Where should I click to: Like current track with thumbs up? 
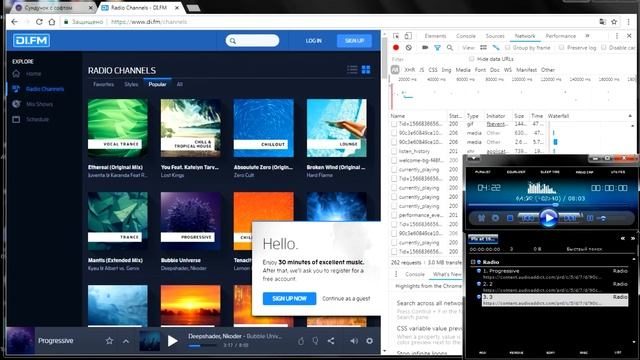pyautogui.click(x=301, y=341)
